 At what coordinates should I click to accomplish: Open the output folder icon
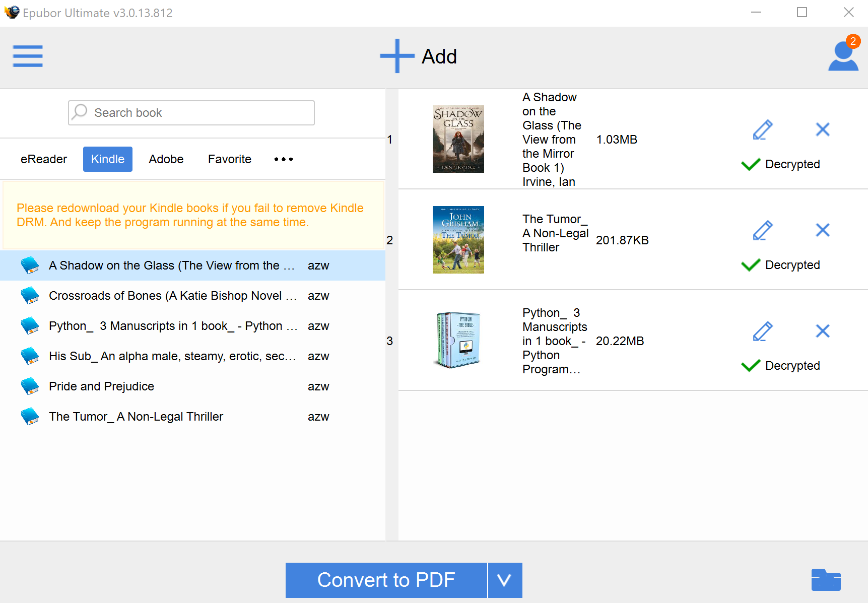825,580
